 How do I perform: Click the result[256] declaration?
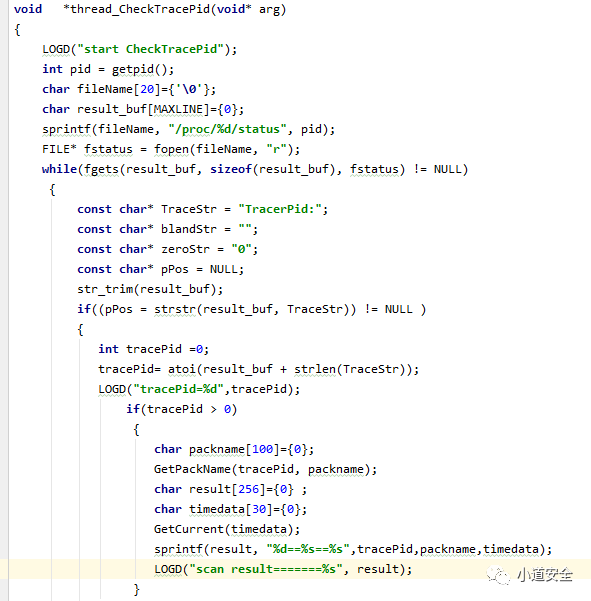pyautogui.click(x=230, y=489)
